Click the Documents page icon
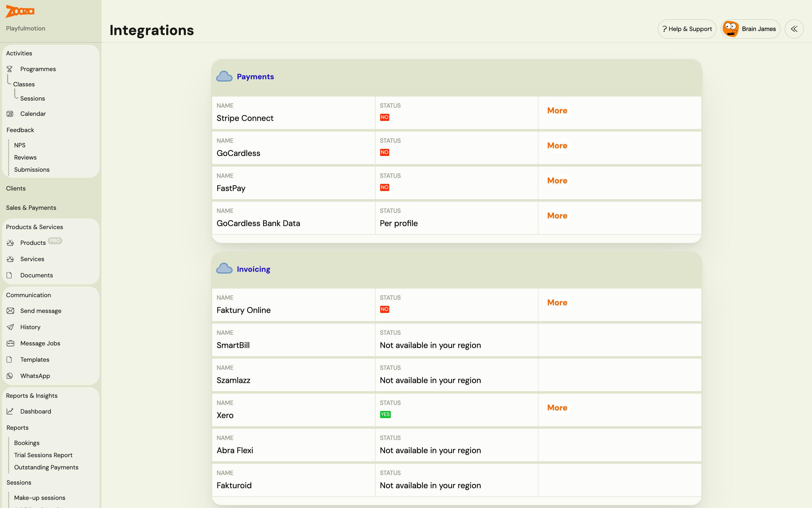Viewport: 812px width, 508px height. point(9,275)
